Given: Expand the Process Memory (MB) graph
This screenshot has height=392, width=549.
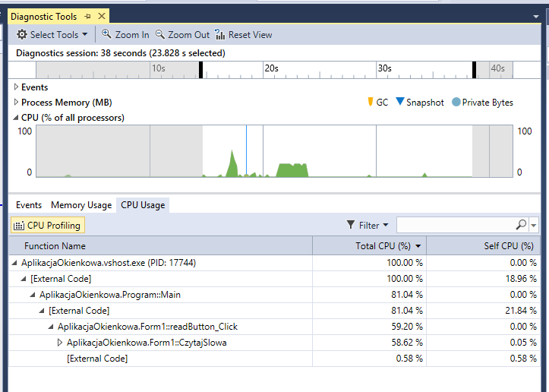Looking at the screenshot, I should (16, 103).
